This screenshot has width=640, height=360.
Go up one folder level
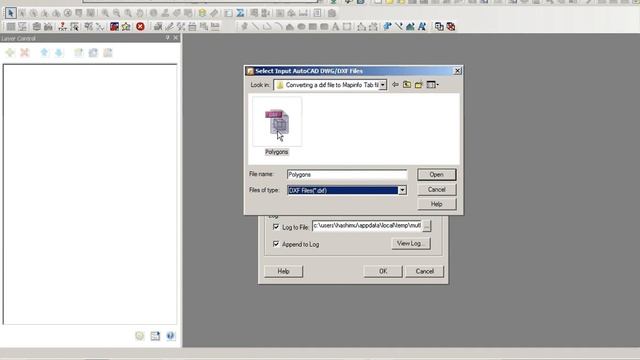pyautogui.click(x=407, y=84)
